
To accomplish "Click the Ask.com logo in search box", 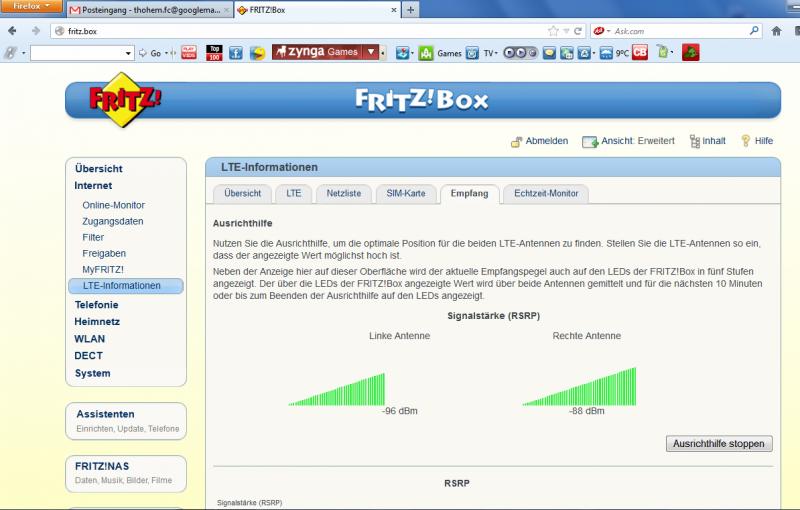I will [599, 31].
